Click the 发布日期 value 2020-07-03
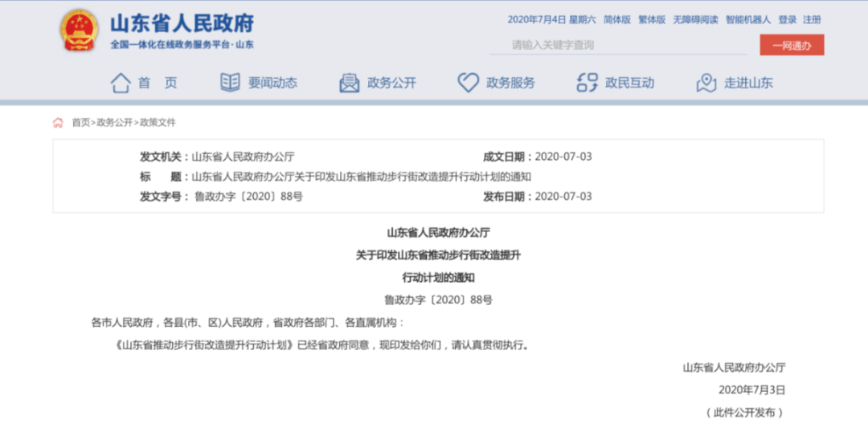Screen dimensions: 868x428 pos(563,196)
